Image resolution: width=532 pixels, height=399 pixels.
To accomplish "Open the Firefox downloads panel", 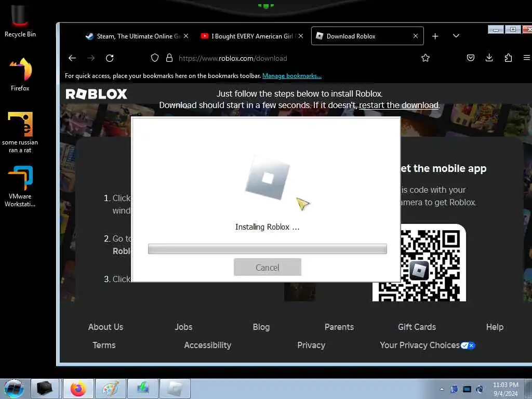I will tap(489, 58).
